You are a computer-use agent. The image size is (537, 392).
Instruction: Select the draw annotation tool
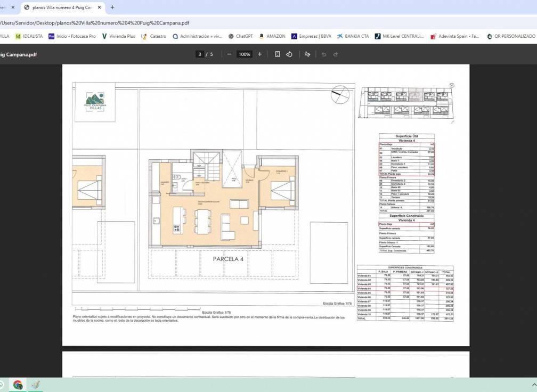(x=307, y=54)
